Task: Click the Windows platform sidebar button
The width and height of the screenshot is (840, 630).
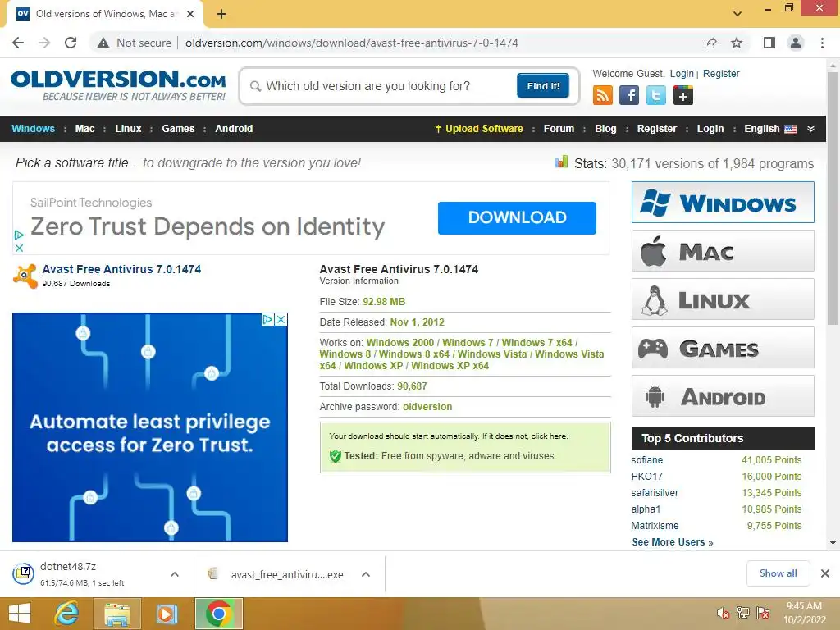Action: pos(723,203)
